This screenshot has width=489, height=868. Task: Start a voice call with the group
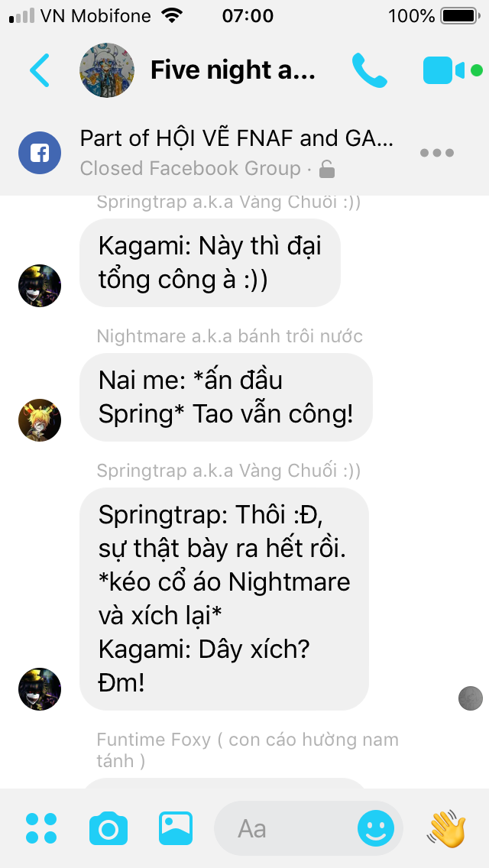coord(369,70)
